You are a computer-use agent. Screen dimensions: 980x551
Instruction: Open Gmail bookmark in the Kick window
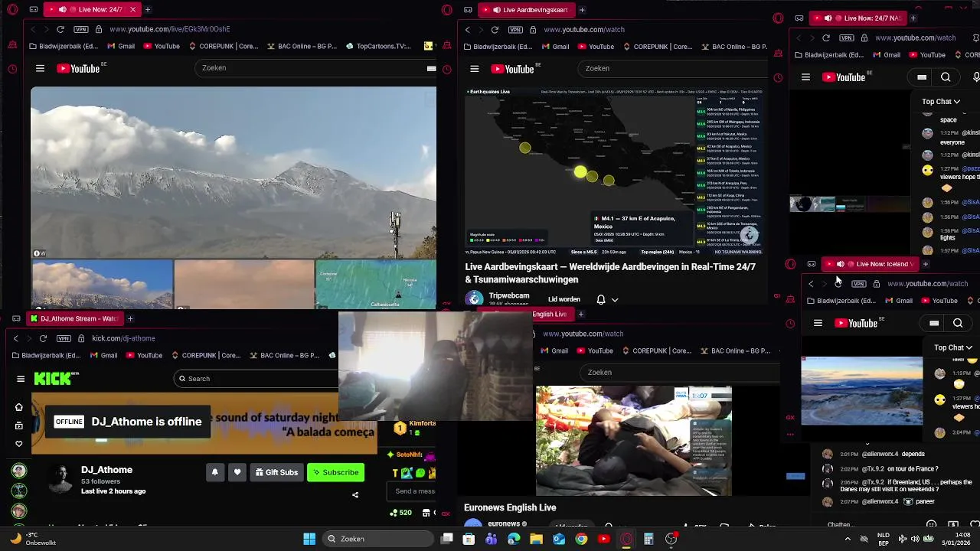coord(103,355)
